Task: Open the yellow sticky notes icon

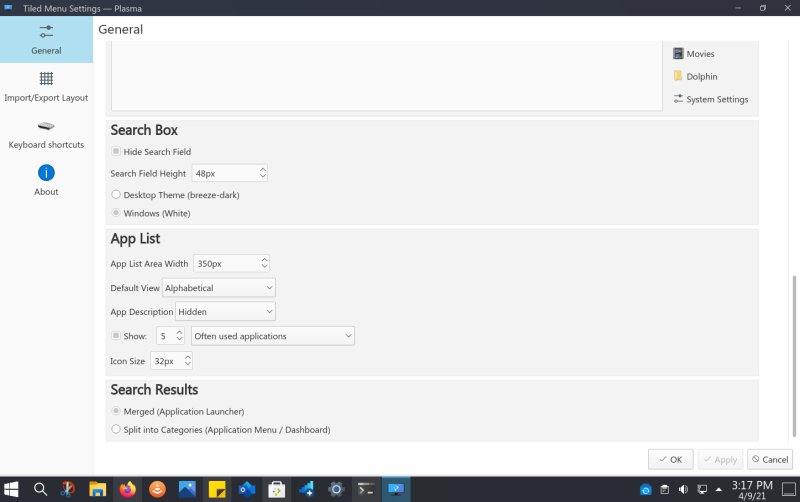Action: (x=217, y=489)
